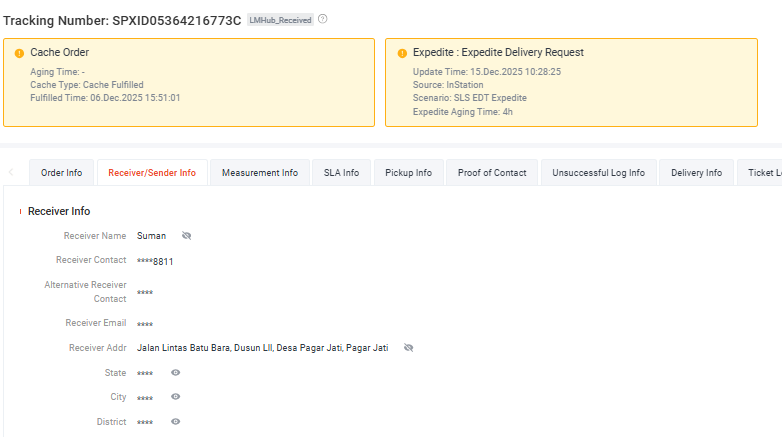Click the Cache Order card title
Viewport: 782px width, 437px height.
(x=59, y=52)
